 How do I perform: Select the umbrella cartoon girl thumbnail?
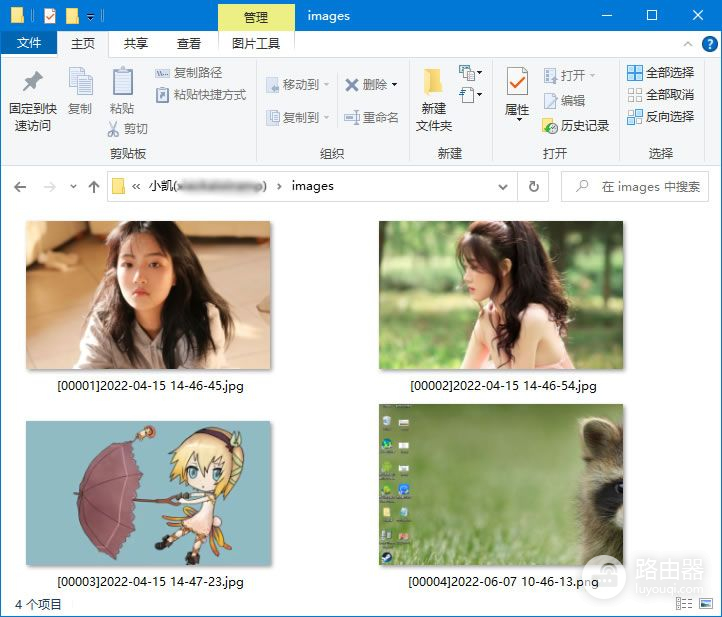[148, 492]
